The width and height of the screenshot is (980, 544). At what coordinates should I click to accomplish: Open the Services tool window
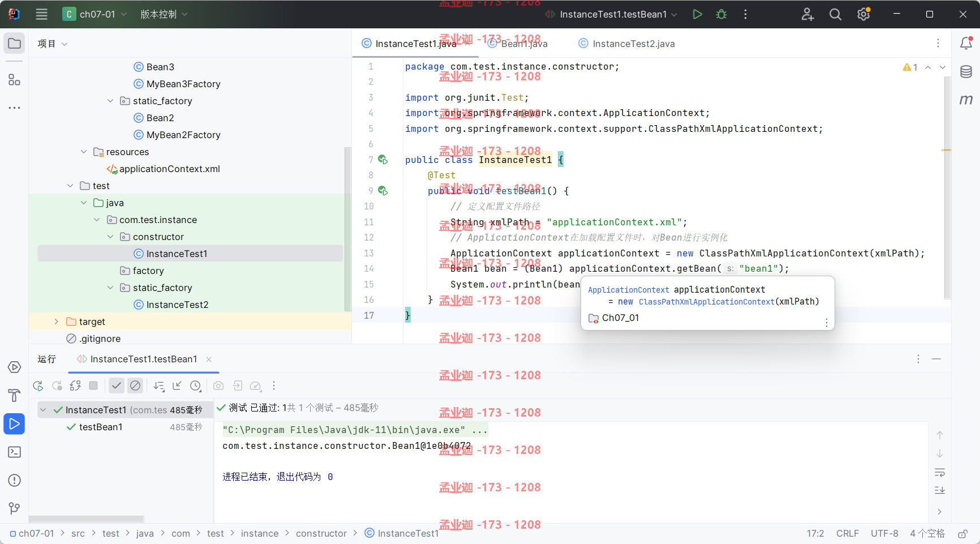click(x=14, y=367)
